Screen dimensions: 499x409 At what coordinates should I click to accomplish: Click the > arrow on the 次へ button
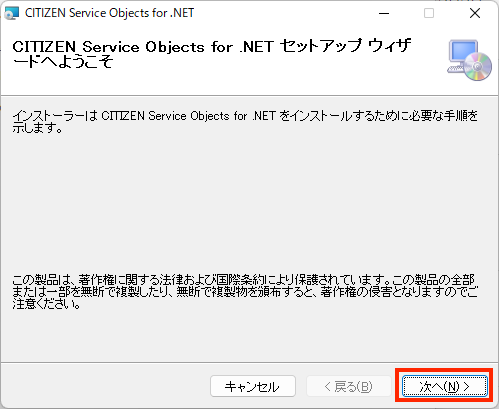click(467, 387)
